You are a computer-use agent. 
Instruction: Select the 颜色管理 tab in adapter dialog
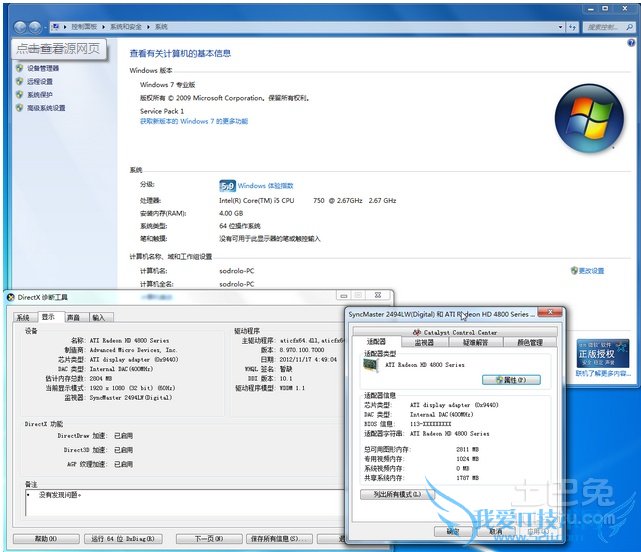(x=530, y=342)
